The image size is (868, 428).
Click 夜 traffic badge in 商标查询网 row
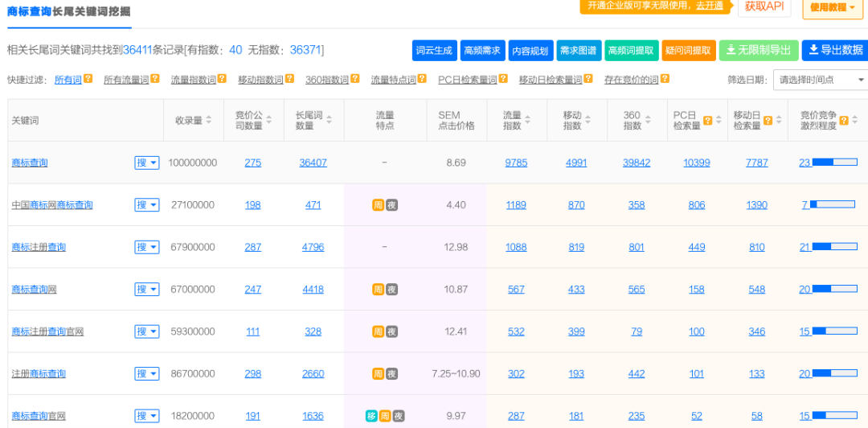(x=392, y=290)
